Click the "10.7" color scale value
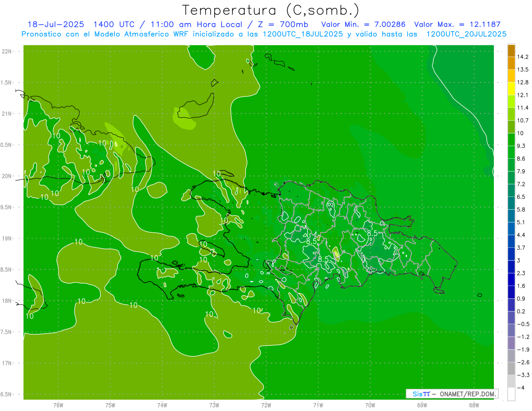532x411 pixels. tap(523, 120)
